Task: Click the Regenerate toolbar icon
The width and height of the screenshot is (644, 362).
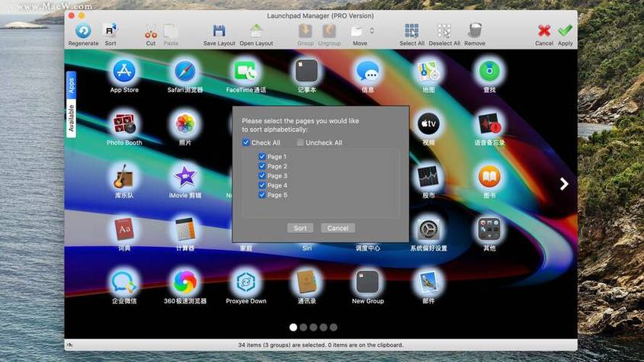Action: [x=83, y=30]
